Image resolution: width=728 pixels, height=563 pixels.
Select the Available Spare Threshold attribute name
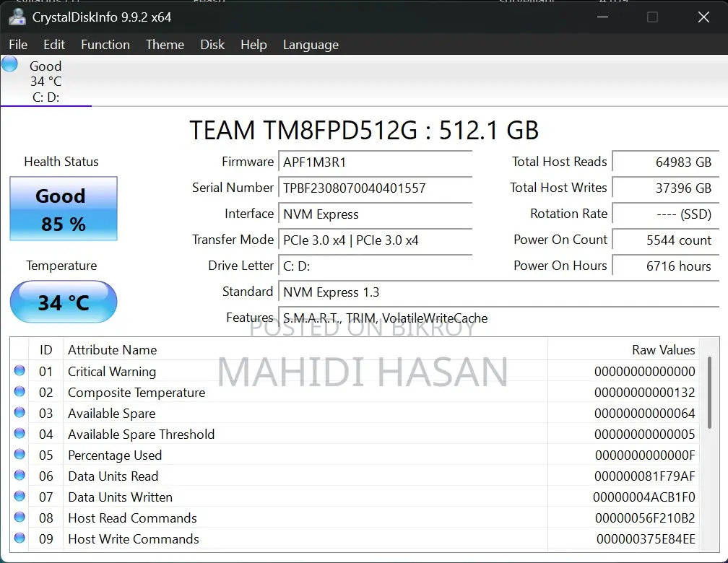pyautogui.click(x=142, y=435)
